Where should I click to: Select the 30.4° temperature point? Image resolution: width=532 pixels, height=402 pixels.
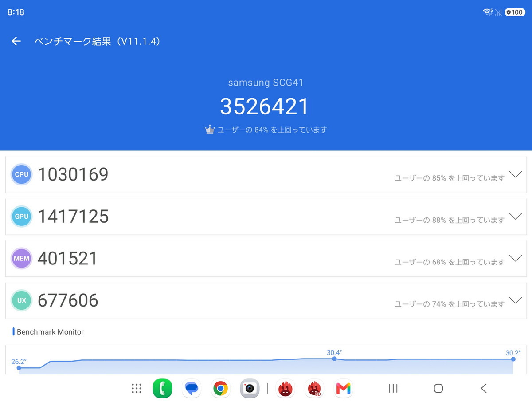pyautogui.click(x=334, y=359)
